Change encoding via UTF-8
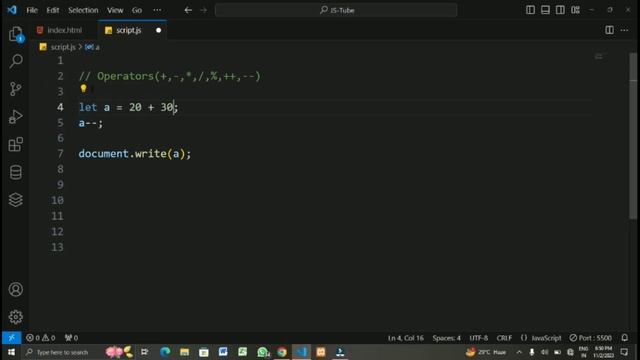Image resolution: width=640 pixels, height=360 pixels. coord(478,338)
